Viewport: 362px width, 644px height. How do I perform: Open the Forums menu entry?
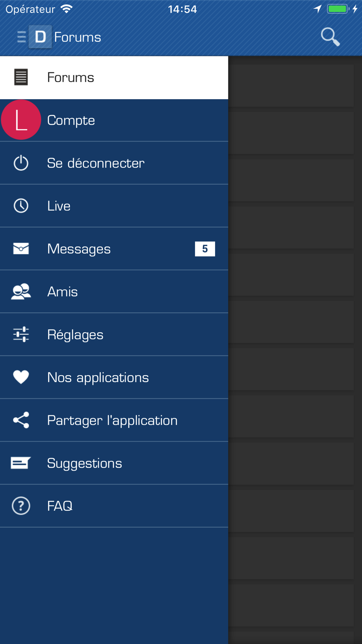click(x=114, y=78)
